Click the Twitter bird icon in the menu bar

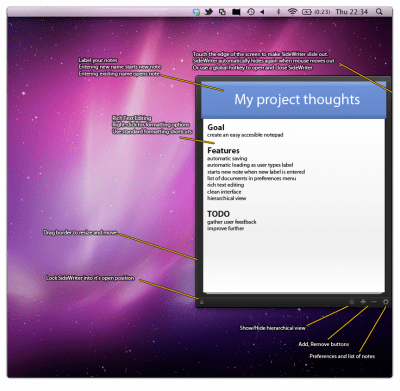tap(209, 12)
